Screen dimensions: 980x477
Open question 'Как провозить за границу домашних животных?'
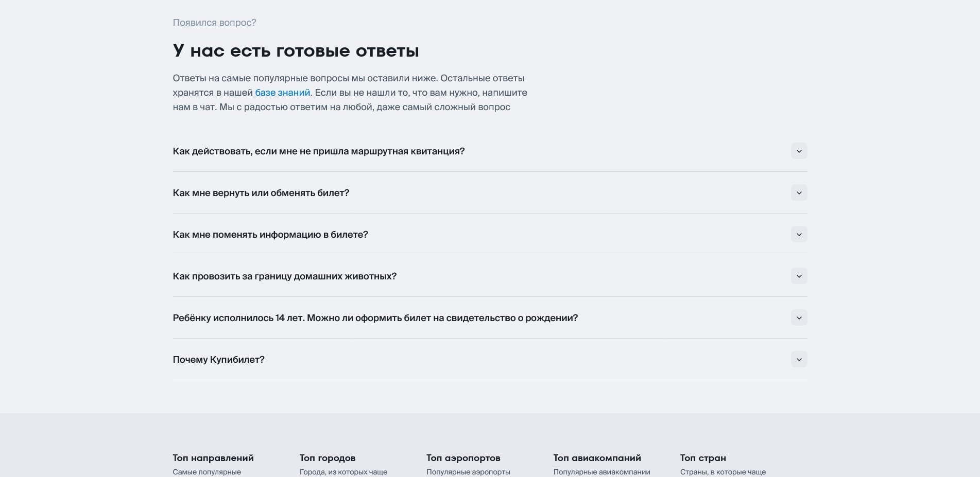[x=284, y=276]
